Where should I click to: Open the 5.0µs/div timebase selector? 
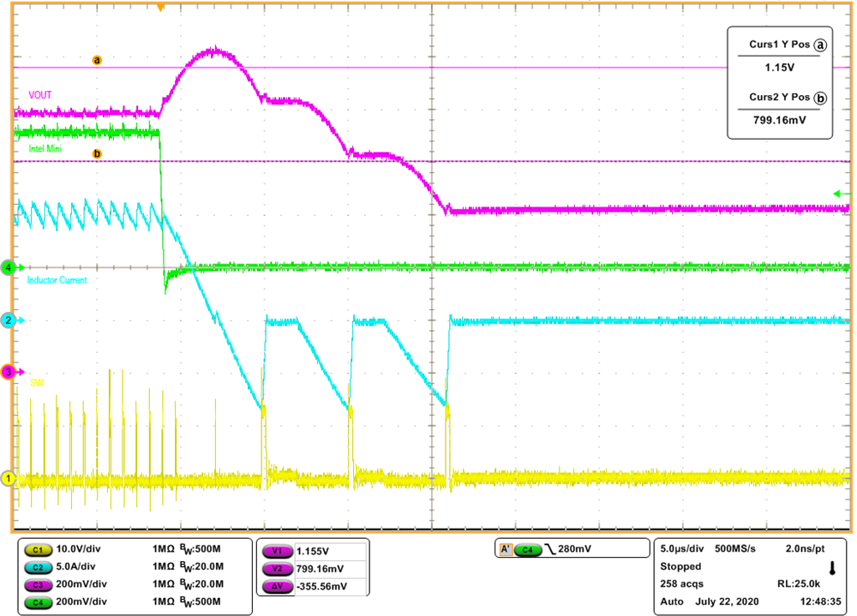click(x=683, y=547)
